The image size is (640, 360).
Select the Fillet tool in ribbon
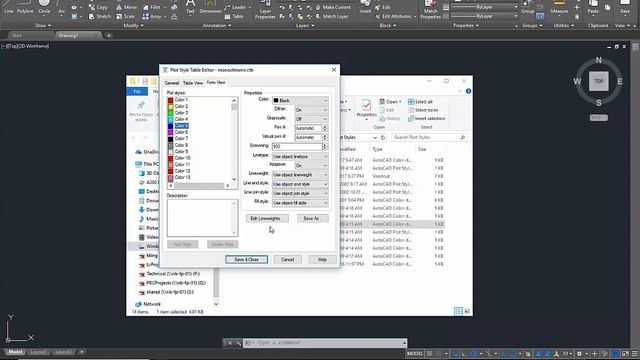[151, 7]
